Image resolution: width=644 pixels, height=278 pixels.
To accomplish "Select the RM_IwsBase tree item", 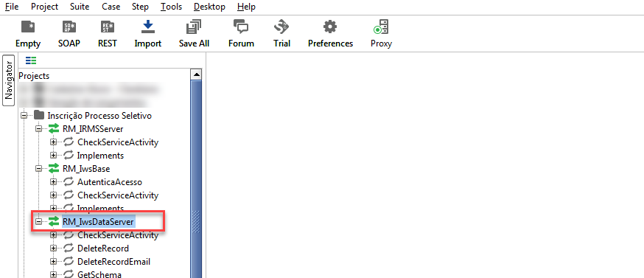I will (x=86, y=169).
